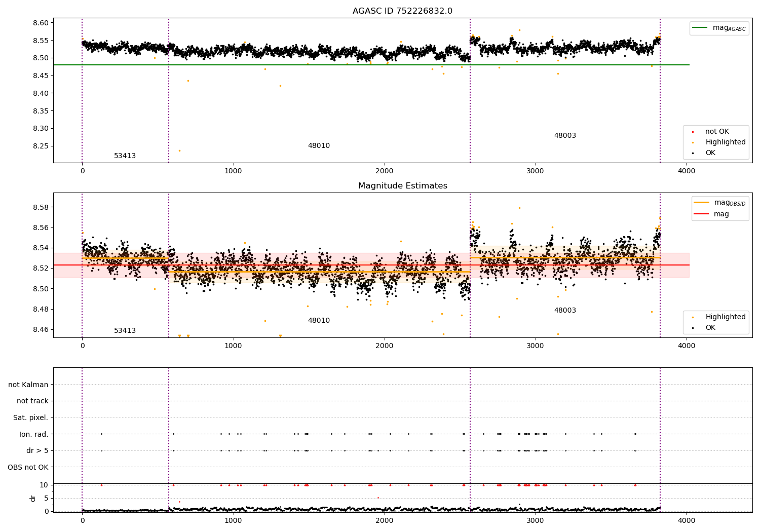Click x-axis tick 2000 under Magnitude Estimates plot
This screenshot has width=760, height=532.
[x=385, y=346]
